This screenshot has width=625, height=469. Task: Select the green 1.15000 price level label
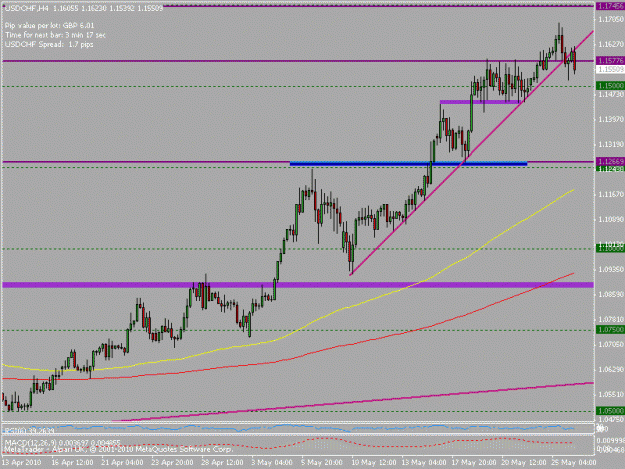pyautogui.click(x=610, y=86)
